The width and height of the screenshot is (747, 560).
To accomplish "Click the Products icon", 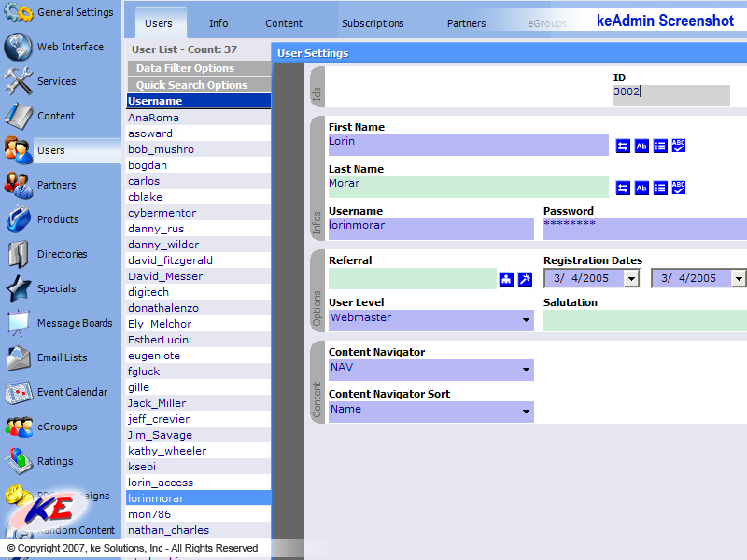I will pyautogui.click(x=18, y=219).
